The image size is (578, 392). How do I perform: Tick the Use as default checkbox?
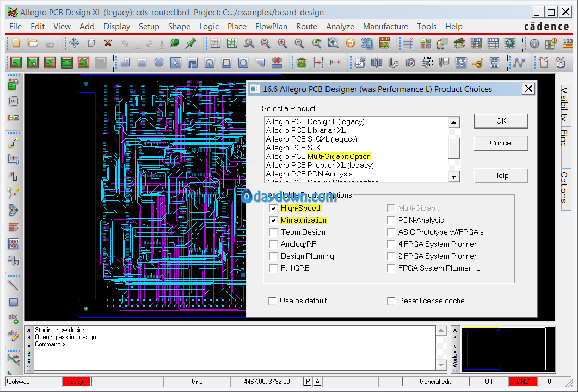click(x=273, y=301)
